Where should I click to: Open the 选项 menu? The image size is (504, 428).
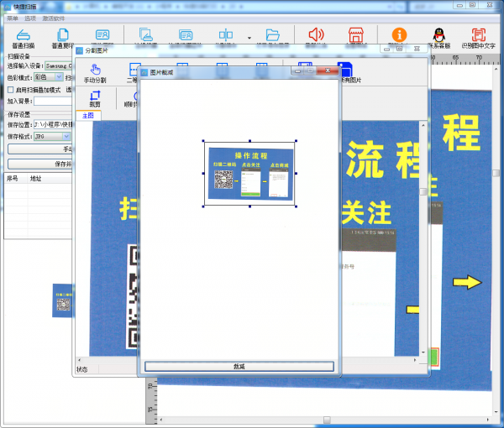tap(30, 18)
